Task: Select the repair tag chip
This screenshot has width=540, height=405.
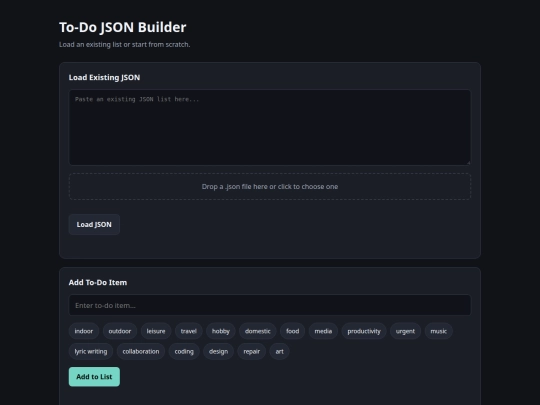Action: pos(252,351)
